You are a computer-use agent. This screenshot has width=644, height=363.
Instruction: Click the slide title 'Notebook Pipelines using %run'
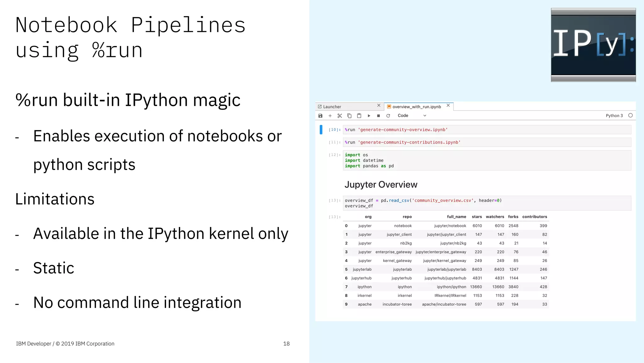pyautogui.click(x=130, y=37)
